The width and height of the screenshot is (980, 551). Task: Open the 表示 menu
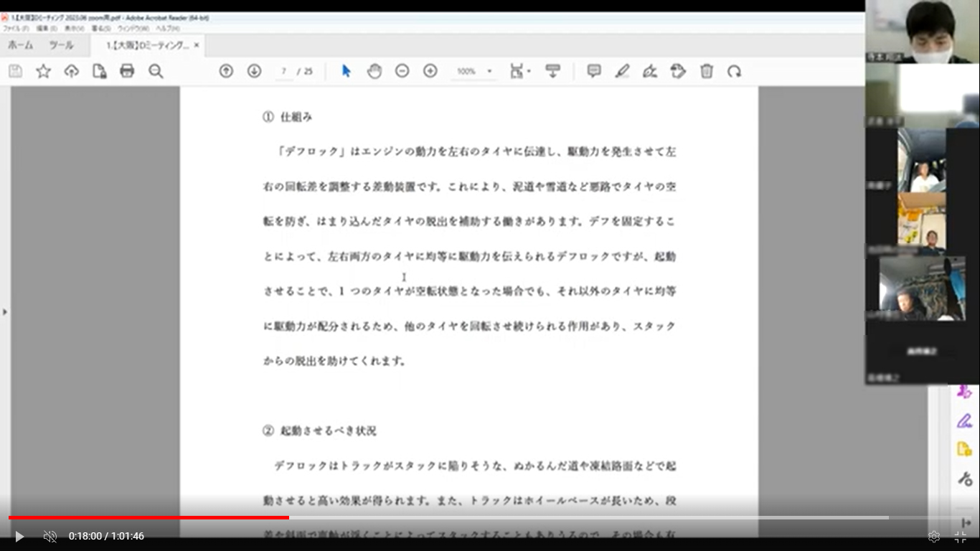coord(74,29)
